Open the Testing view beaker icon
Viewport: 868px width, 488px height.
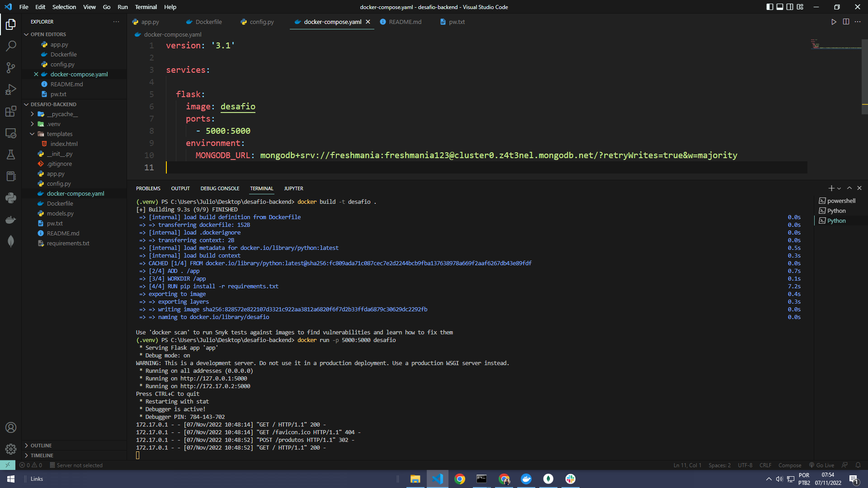[x=11, y=155]
